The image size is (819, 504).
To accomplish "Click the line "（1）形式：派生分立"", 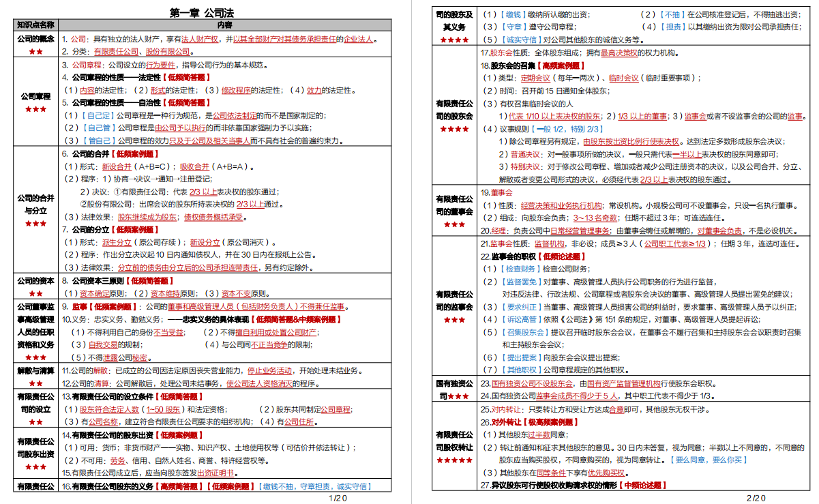I will pos(169,242).
